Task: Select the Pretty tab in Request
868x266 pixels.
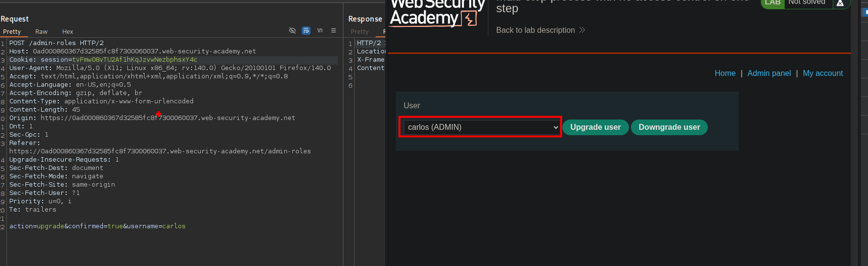Action: (x=12, y=32)
